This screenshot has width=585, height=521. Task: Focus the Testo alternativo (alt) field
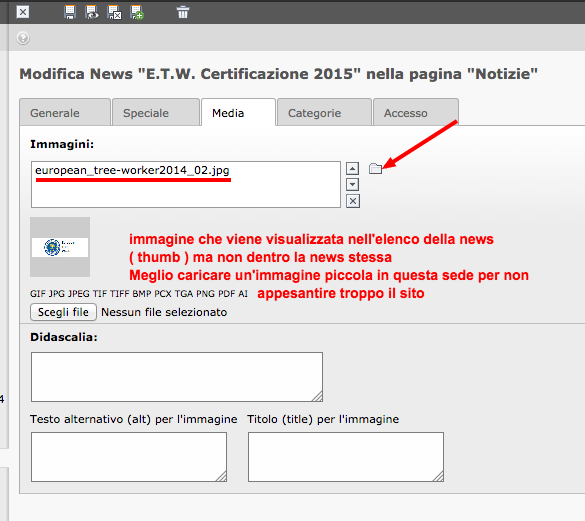(x=129, y=457)
